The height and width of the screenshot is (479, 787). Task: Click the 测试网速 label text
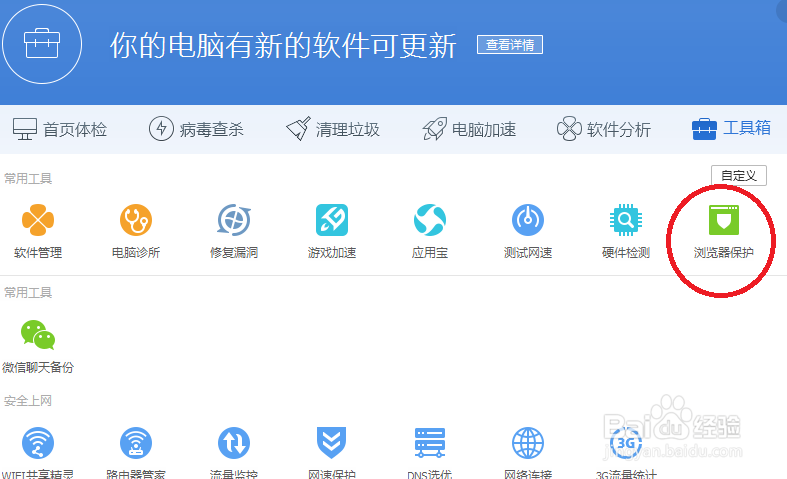[x=528, y=253]
